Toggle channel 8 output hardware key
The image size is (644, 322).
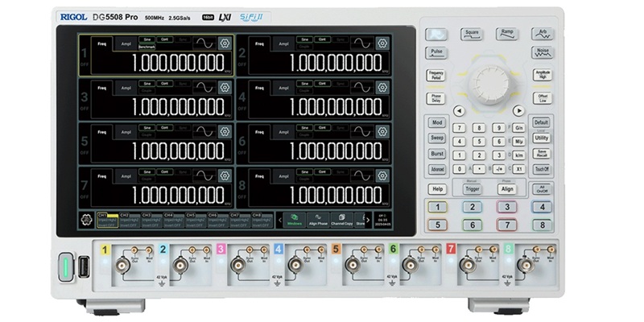pos(542,225)
